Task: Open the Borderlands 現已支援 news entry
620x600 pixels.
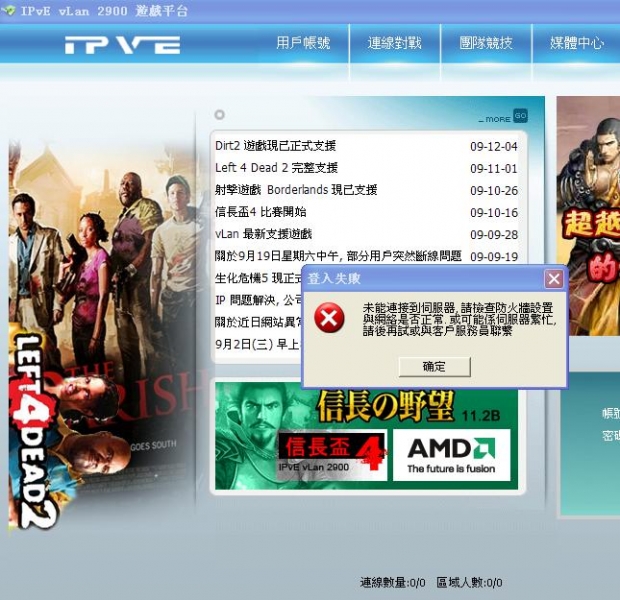Action: [296, 190]
